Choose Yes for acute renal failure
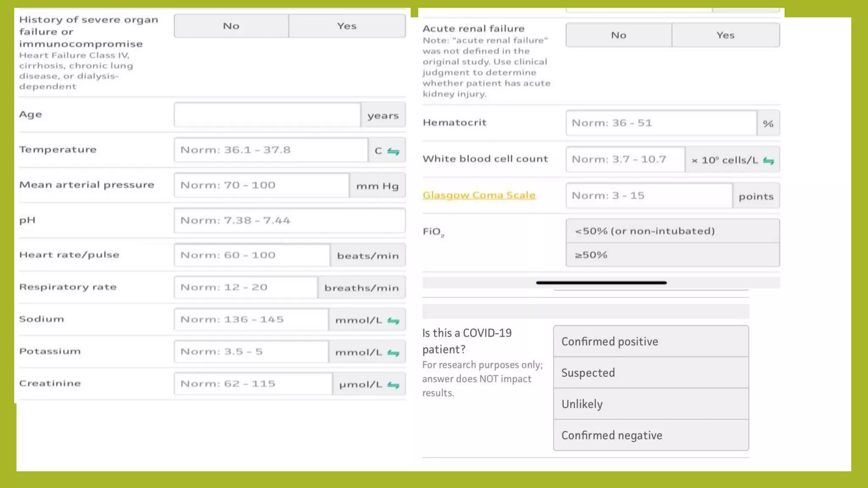The image size is (868, 488). [x=725, y=35]
